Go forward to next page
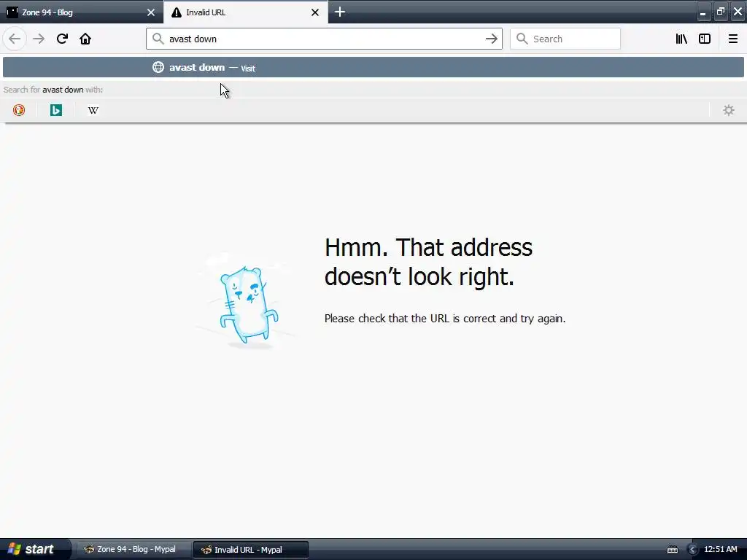This screenshot has height=560, width=747. 39,39
